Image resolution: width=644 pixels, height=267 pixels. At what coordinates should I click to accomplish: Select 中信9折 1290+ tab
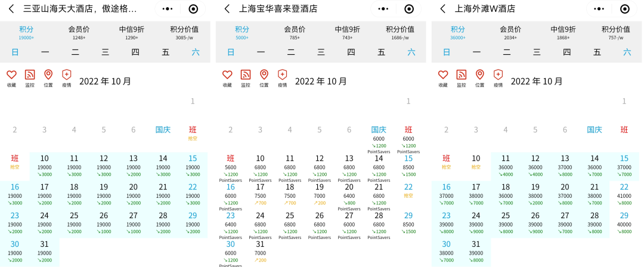point(132,32)
